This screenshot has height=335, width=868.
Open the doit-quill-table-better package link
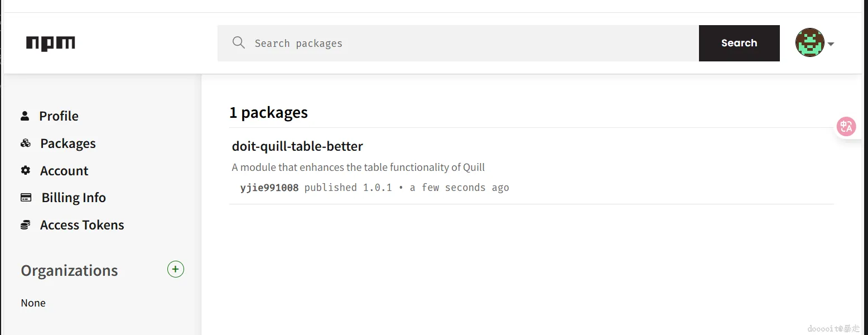(297, 146)
